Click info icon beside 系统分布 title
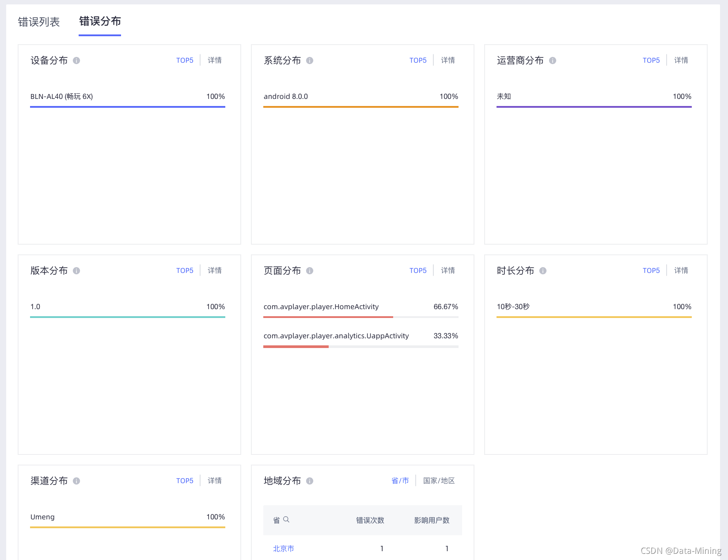The width and height of the screenshot is (728, 560). click(x=310, y=61)
